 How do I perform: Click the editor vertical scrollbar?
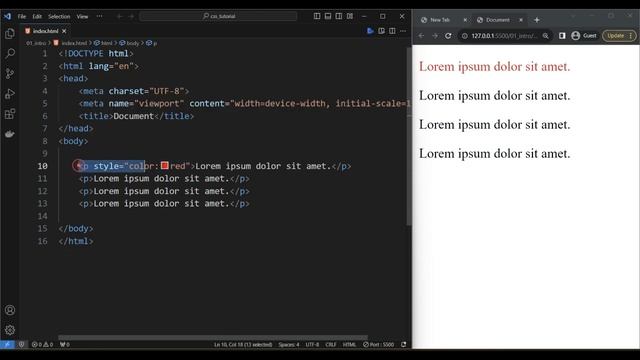(x=409, y=135)
